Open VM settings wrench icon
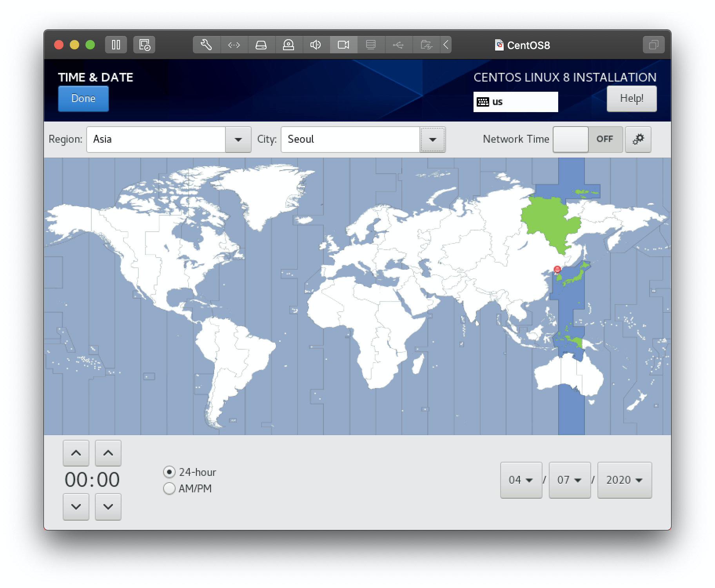The height and width of the screenshot is (588, 715). 207,45
